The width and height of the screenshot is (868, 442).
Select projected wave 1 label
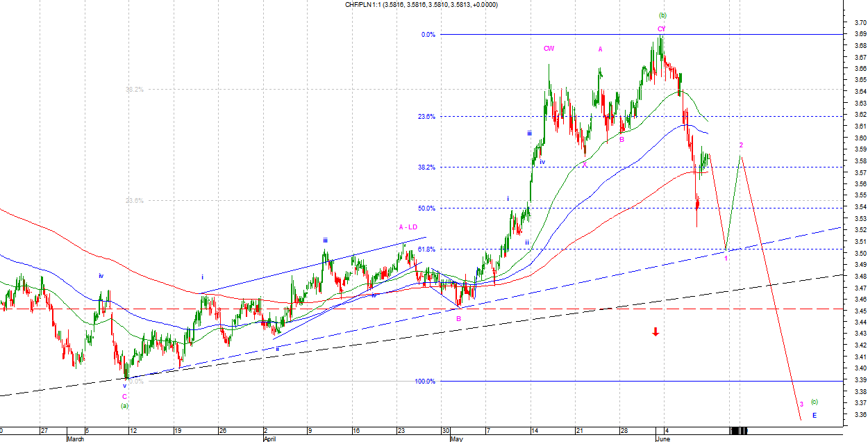pyautogui.click(x=726, y=259)
